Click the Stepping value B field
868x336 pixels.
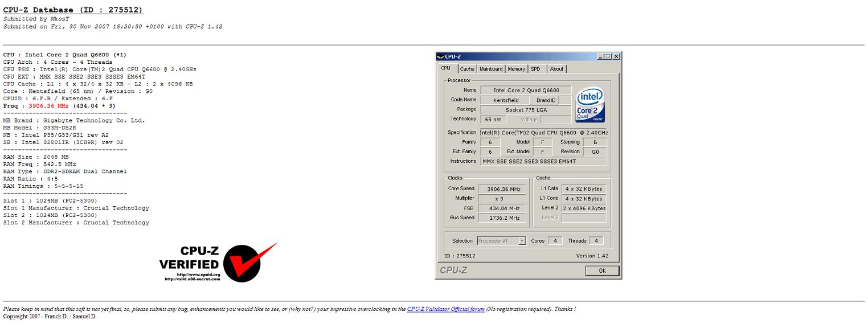tap(595, 142)
